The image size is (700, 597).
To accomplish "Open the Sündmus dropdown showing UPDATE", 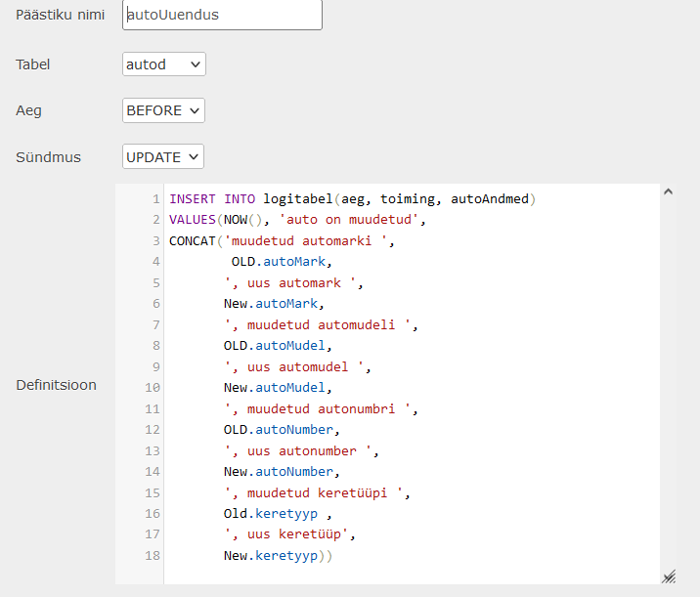I will tap(163, 156).
